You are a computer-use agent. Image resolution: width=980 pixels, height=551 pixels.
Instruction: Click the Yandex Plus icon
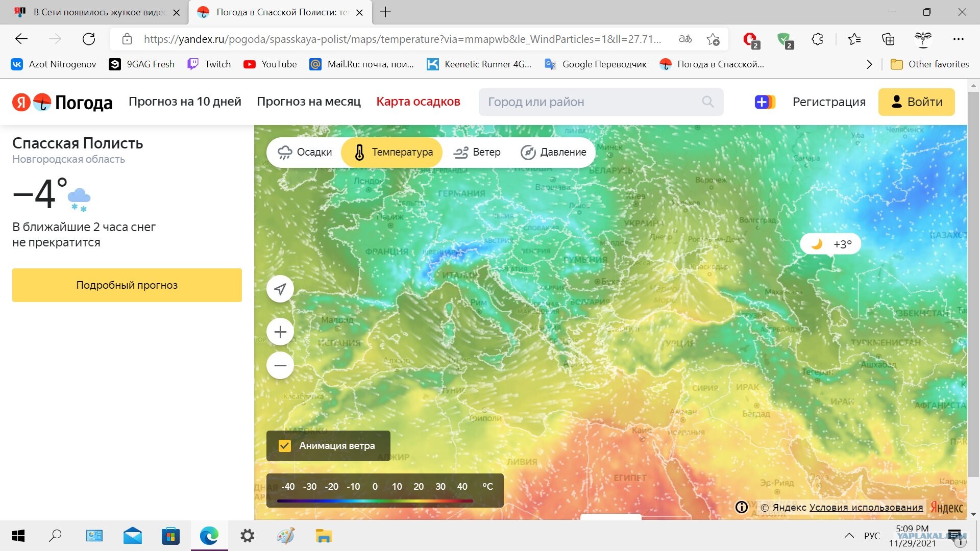click(x=765, y=102)
